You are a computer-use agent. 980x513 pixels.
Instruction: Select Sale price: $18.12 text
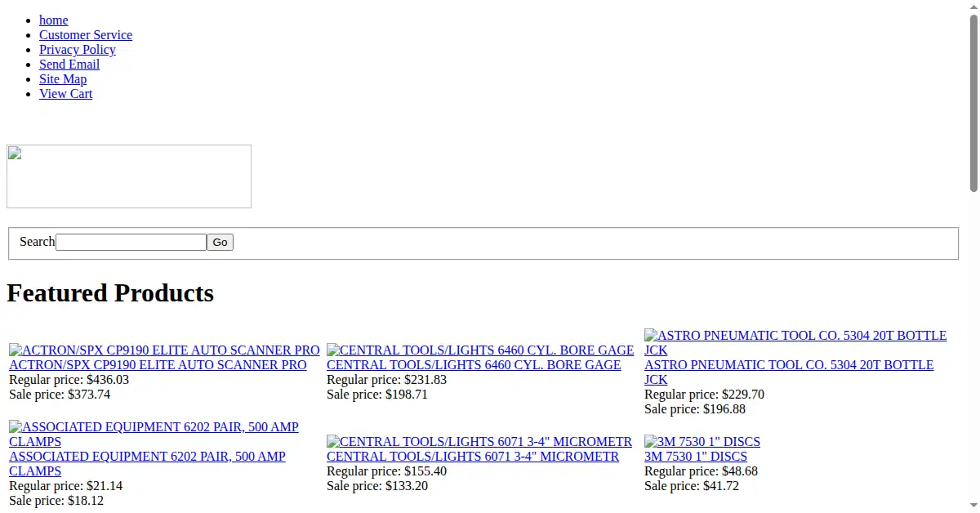tap(56, 501)
